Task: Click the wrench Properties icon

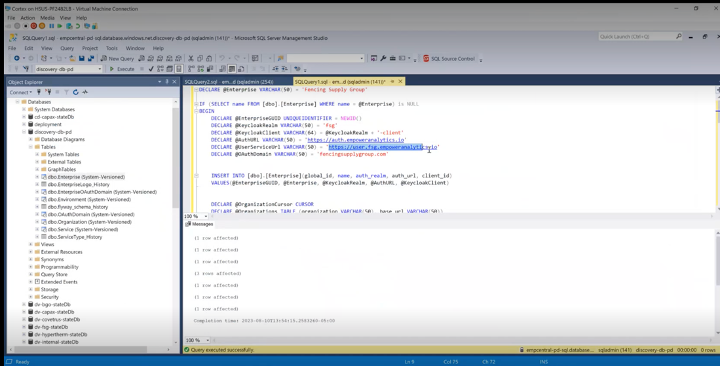Action: (x=383, y=59)
